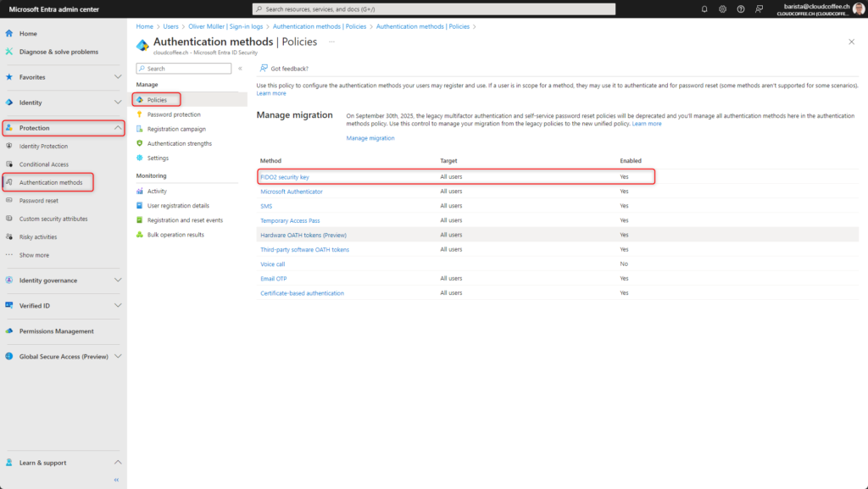The width and height of the screenshot is (868, 489).
Task: Click Password reset icon in sidebar
Action: click(x=8, y=200)
